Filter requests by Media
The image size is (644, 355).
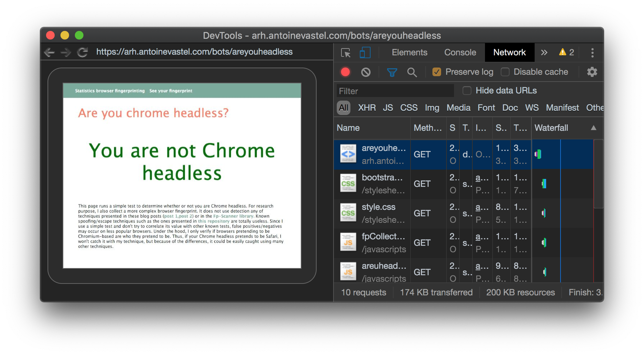(458, 108)
